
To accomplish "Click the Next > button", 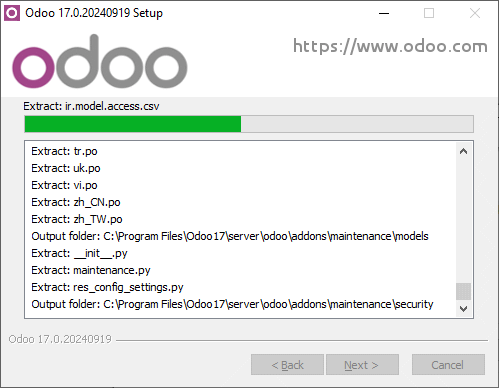I will point(362,365).
